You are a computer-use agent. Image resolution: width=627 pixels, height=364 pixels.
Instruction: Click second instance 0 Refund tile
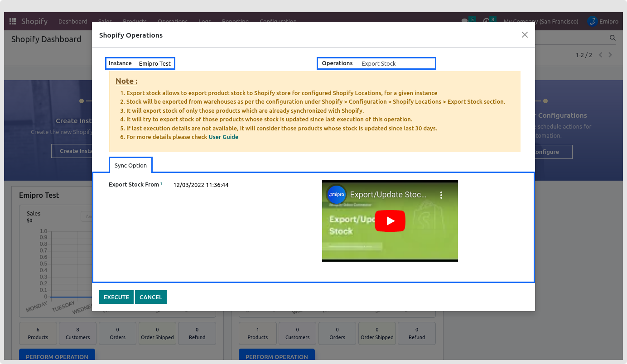(x=417, y=333)
